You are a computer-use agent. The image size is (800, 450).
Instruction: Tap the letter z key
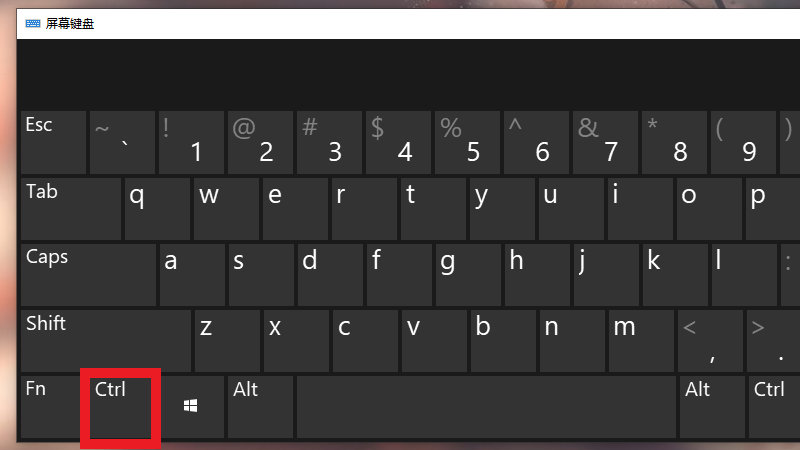point(227,340)
